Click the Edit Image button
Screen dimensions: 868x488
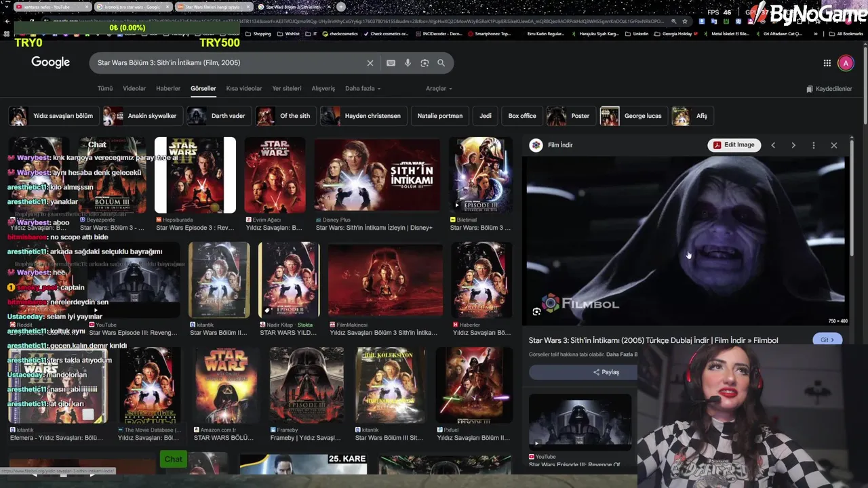733,145
